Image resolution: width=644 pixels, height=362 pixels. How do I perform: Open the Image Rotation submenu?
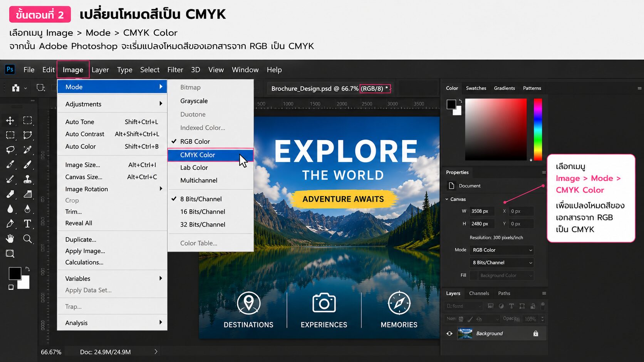click(112, 189)
